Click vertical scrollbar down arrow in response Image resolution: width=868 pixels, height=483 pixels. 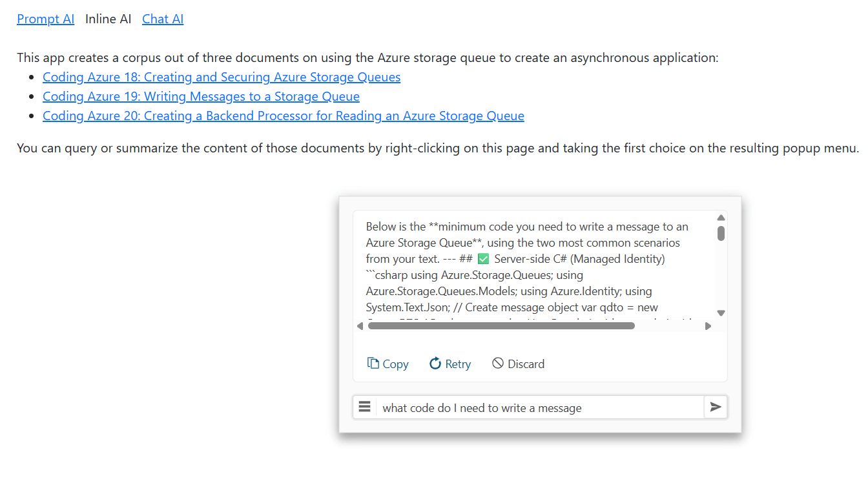[721, 313]
